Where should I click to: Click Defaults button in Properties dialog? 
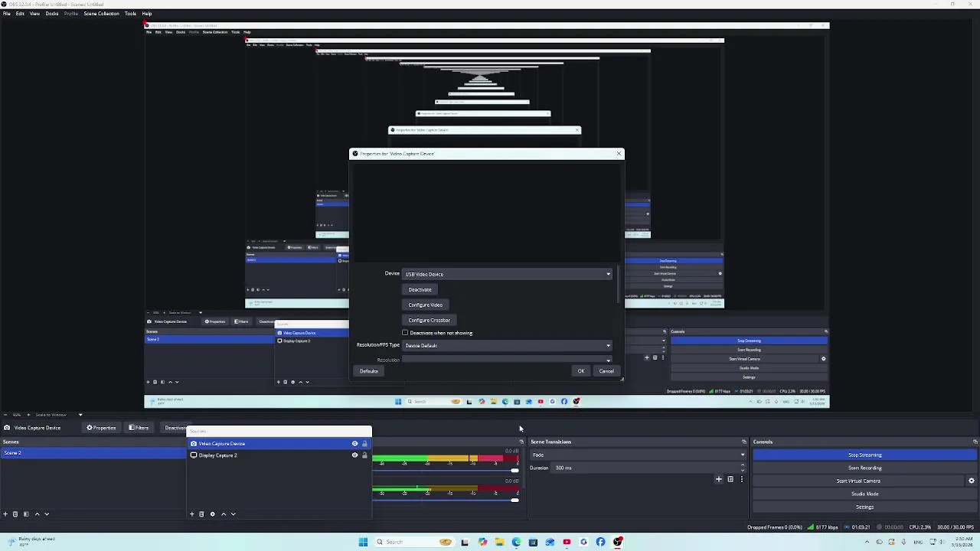(x=368, y=371)
